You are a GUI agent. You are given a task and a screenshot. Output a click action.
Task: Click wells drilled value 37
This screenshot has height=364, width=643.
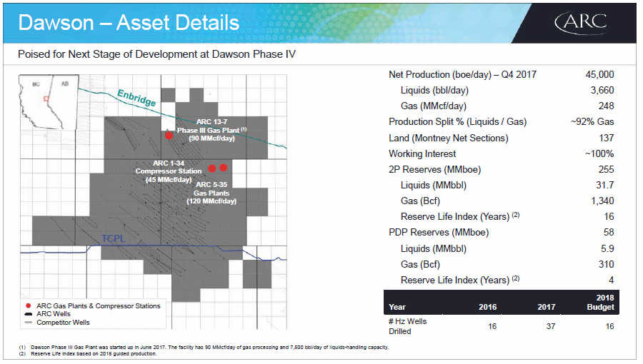tap(551, 326)
